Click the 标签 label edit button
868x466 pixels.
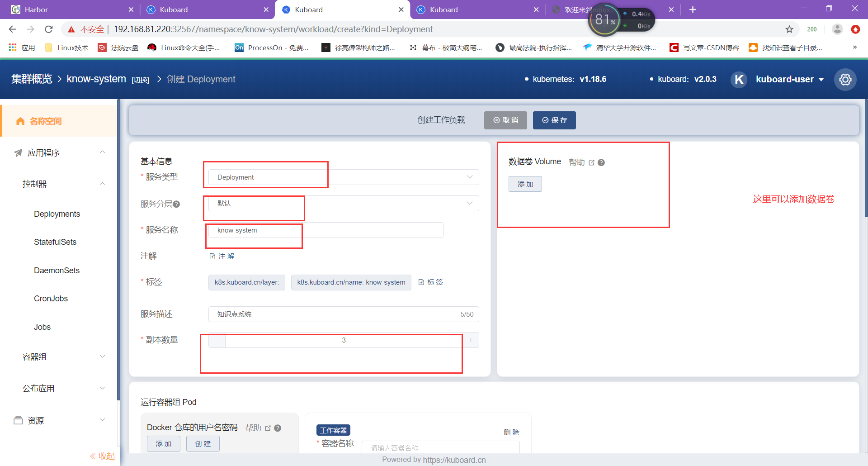430,282
